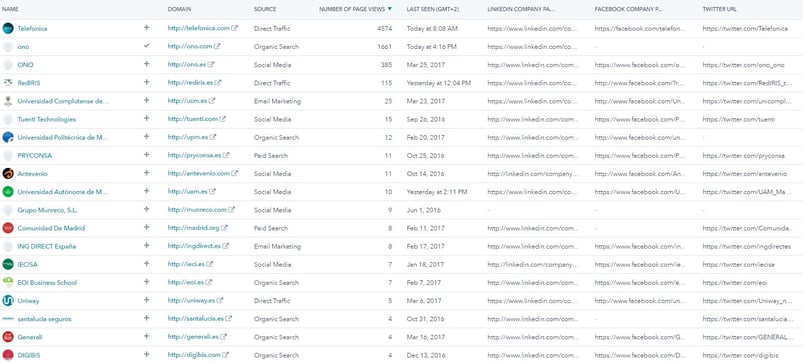Image resolution: width=803 pixels, height=363 pixels.
Task: Open ING DIRECT España company record
Action: [47, 246]
